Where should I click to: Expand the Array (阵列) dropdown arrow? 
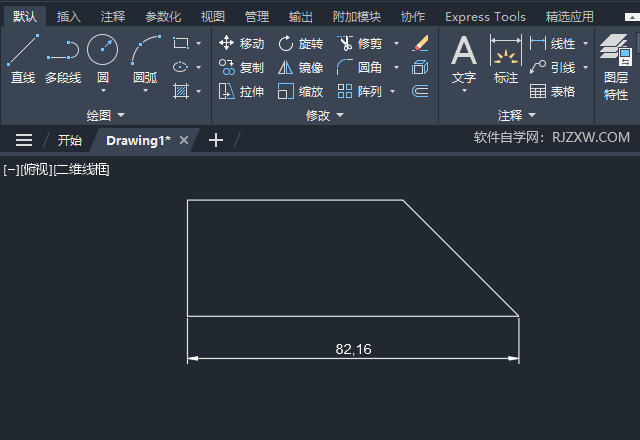392,91
